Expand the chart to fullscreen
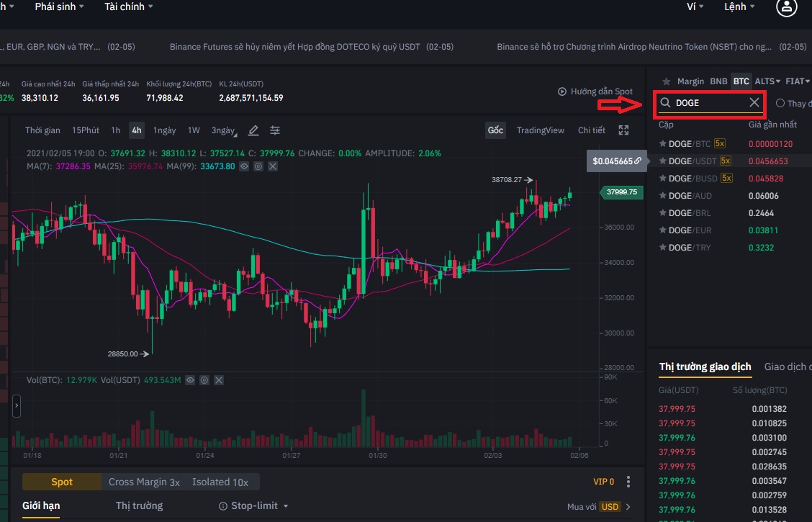 623,130
